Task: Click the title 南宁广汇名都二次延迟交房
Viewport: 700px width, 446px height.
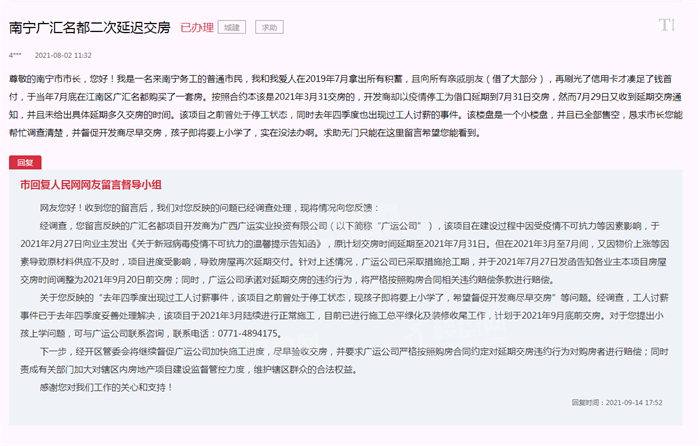Action: point(90,27)
